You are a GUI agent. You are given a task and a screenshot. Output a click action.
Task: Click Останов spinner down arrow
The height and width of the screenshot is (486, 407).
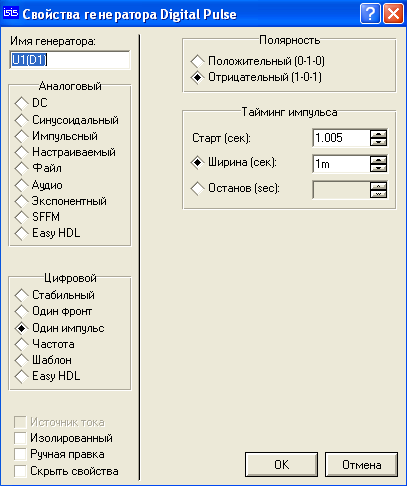[x=378, y=194]
